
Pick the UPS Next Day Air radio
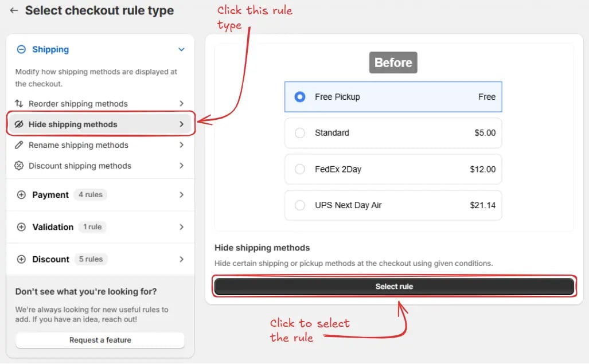click(x=300, y=205)
